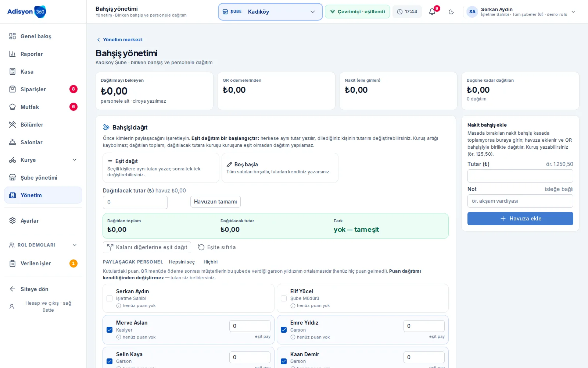
Task: Open Kasa register icon
Action: 12,71
